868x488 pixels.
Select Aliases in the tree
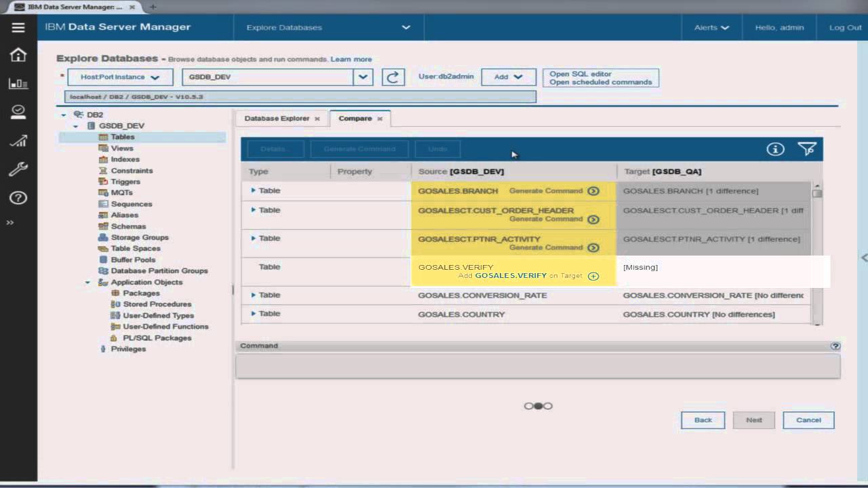click(124, 216)
